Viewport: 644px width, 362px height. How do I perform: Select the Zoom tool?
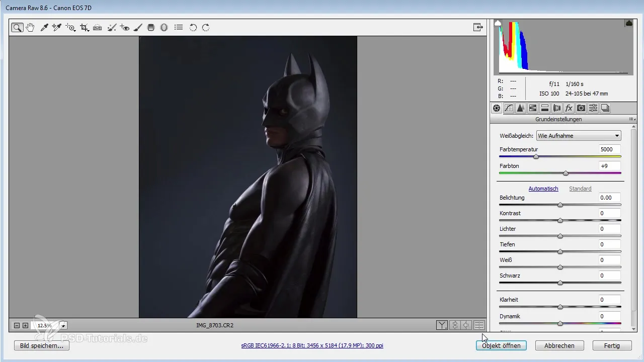[17, 28]
